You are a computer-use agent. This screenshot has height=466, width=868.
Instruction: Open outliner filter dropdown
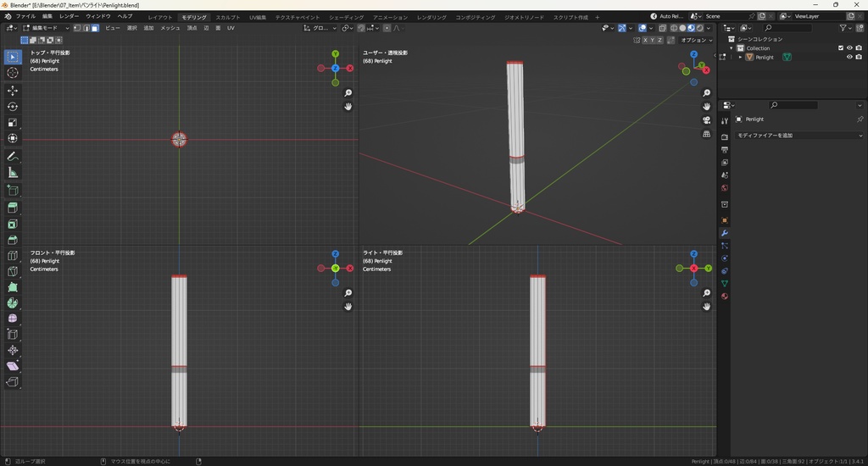[x=845, y=28]
